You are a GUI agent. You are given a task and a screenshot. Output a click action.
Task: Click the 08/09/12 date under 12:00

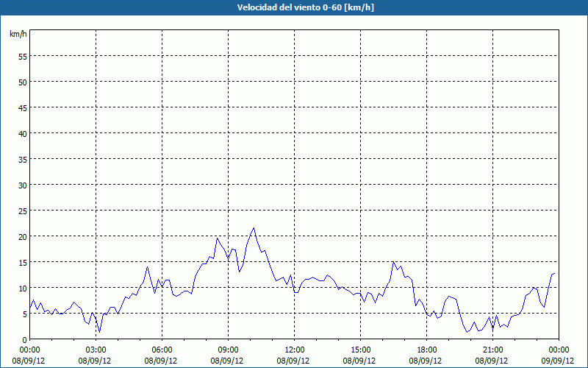(293, 361)
